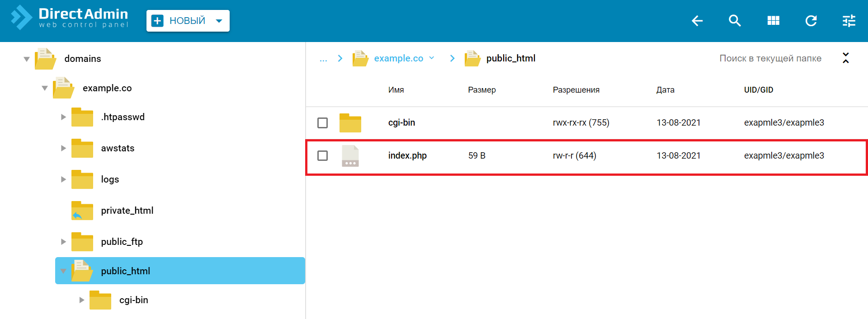Click the cgi-bin folder icon in file list
The height and width of the screenshot is (319, 868).
350,123
